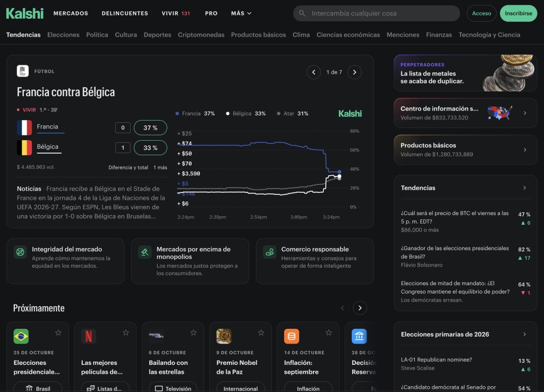
Task: Click the US map election icon
Action: [499, 113]
